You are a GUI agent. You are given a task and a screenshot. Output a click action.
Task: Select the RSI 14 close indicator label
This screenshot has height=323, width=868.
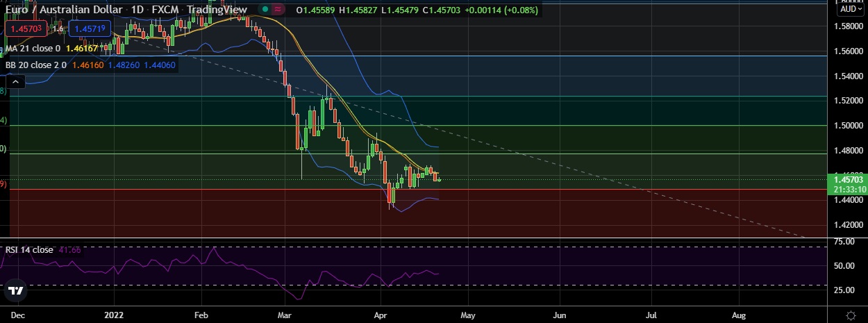tap(28, 249)
